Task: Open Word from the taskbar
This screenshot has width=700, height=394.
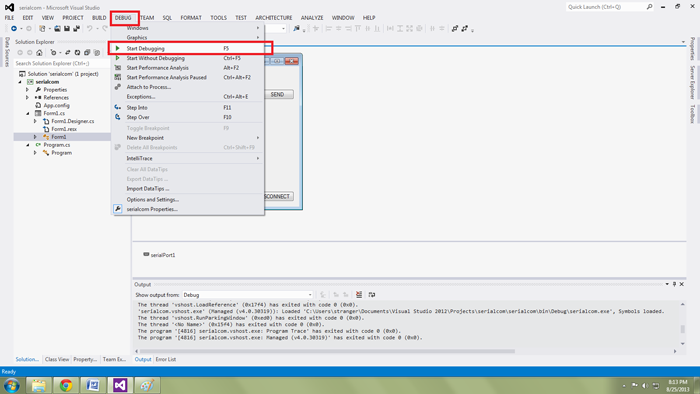Action: pos(92,385)
